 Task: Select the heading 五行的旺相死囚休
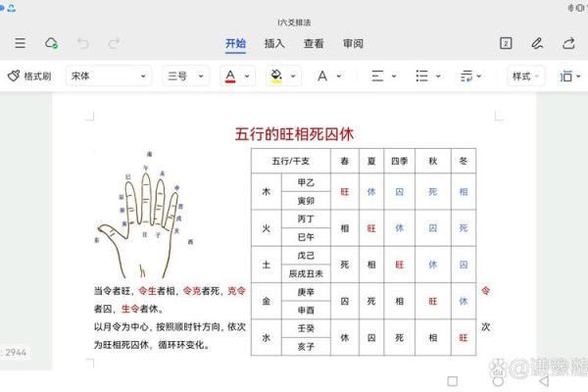[x=294, y=134]
